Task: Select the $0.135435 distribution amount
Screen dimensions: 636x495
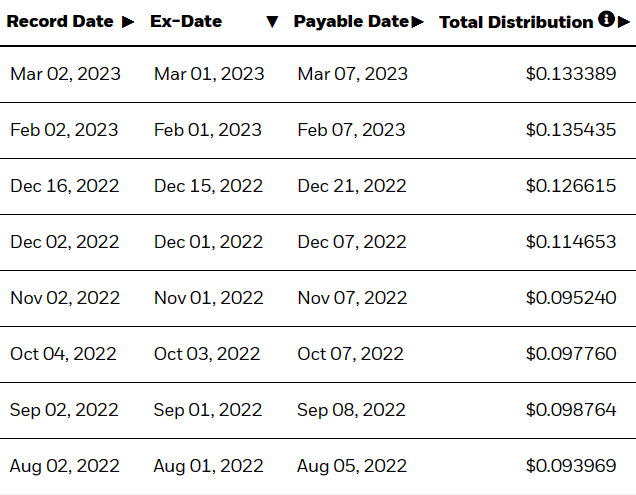Action: pyautogui.click(x=571, y=130)
